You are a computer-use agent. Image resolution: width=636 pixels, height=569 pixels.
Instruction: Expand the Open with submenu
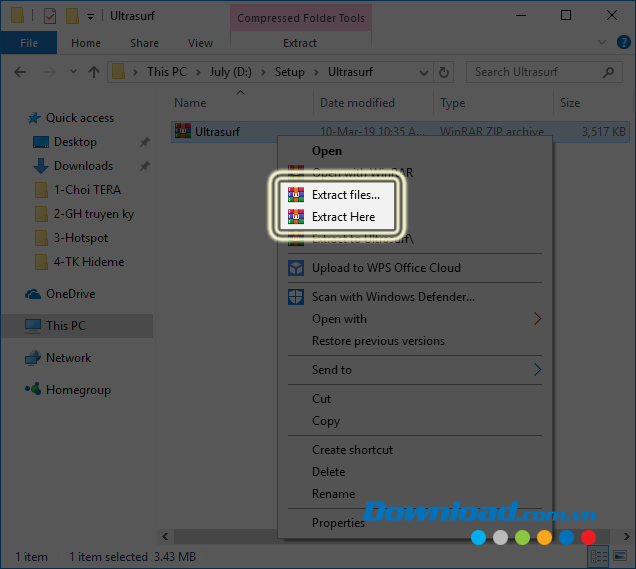tap(537, 319)
